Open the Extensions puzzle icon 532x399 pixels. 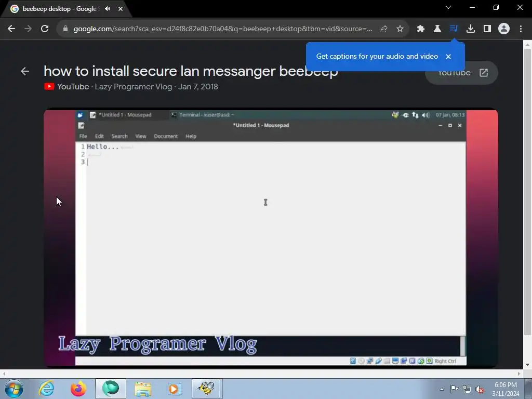[x=421, y=29]
